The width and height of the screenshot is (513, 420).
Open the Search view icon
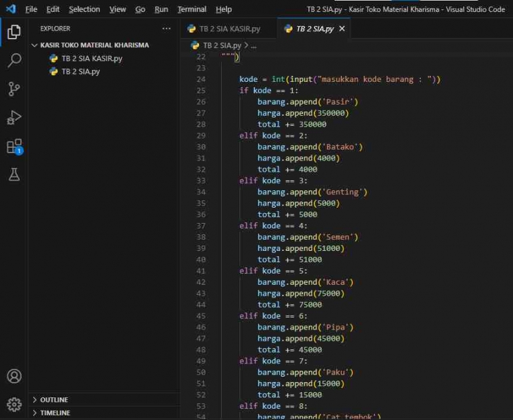coord(14,61)
